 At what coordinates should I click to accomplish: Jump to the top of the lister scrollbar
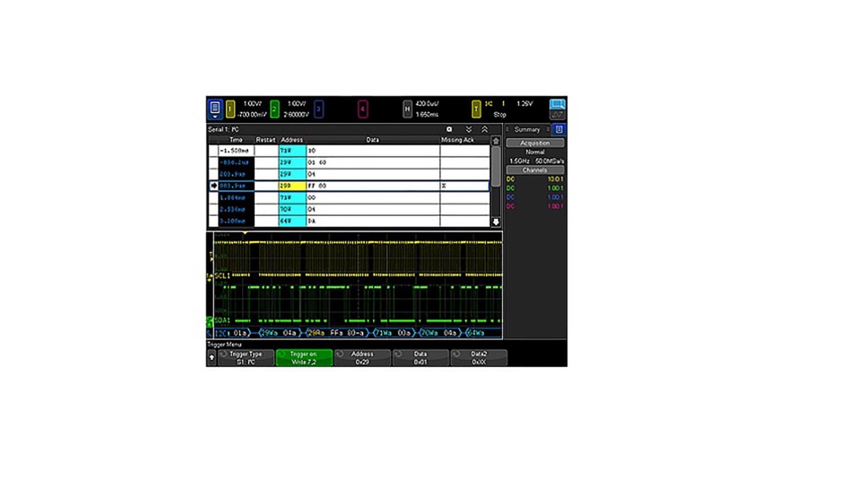tap(496, 141)
